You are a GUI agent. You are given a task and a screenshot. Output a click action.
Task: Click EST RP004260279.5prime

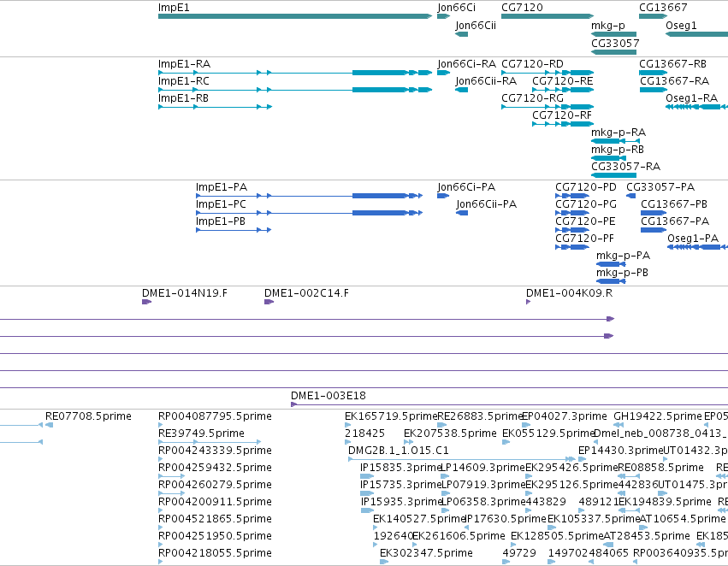(215, 486)
